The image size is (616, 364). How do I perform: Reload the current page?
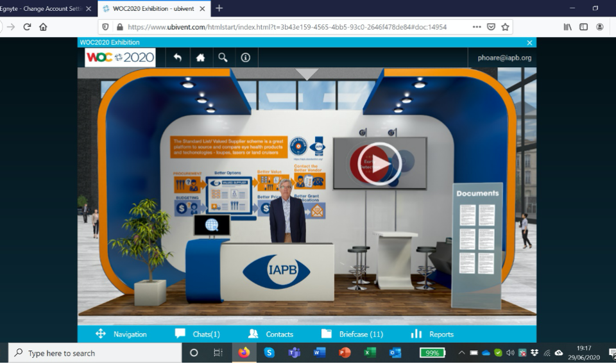click(x=27, y=27)
